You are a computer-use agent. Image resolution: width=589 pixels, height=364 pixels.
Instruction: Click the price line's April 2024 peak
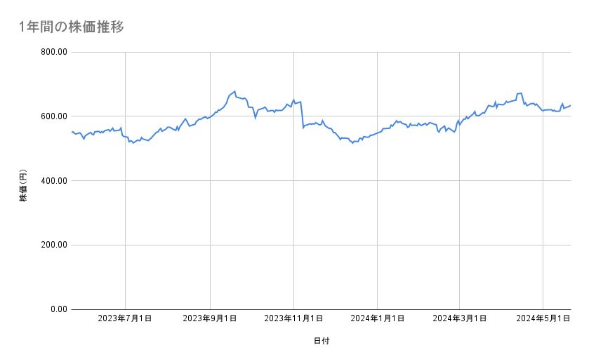tap(520, 93)
